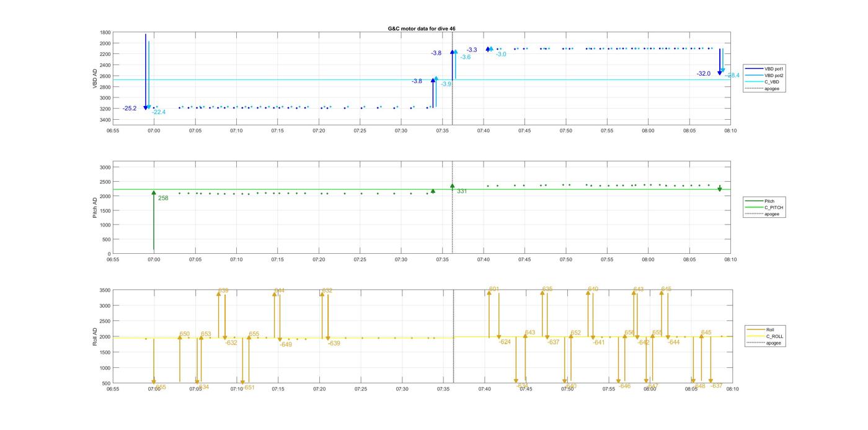This screenshot has height=430, width=868.
Task: Click the "-632" roll data label
Action: (231, 343)
